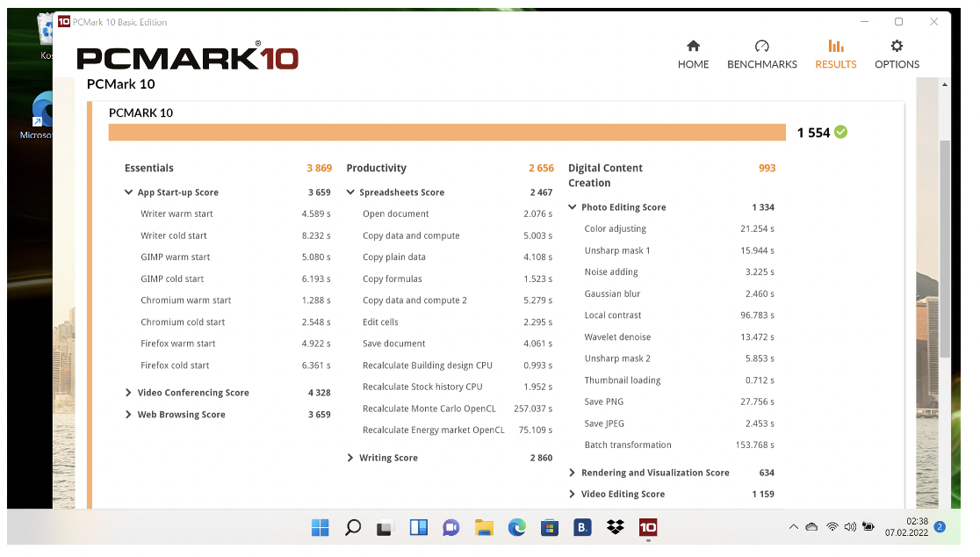
Task: Click the PCMark 10 logo in the header
Action: [x=188, y=57]
